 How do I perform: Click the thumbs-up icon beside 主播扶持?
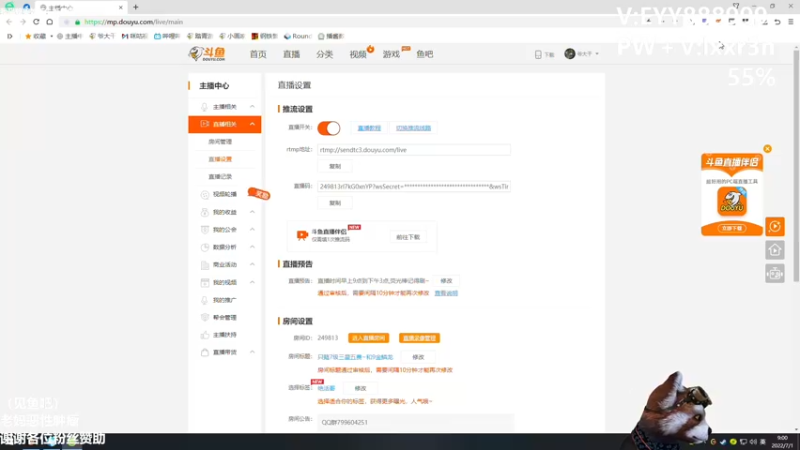pos(205,335)
